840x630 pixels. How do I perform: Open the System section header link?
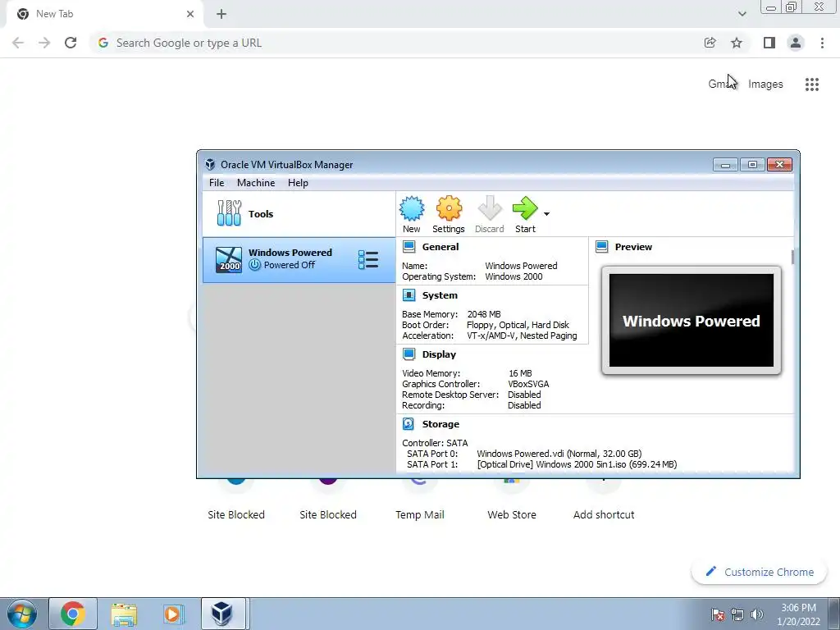point(440,295)
